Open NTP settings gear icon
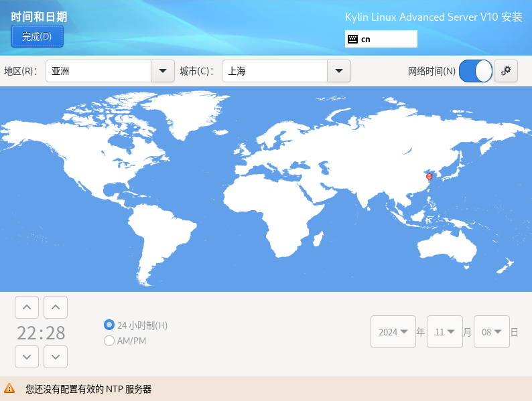Image resolution: width=532 pixels, height=401 pixels. click(506, 71)
